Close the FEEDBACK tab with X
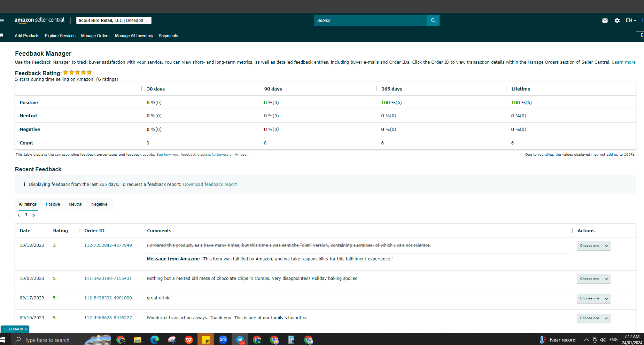The image size is (644, 345). tap(26, 329)
